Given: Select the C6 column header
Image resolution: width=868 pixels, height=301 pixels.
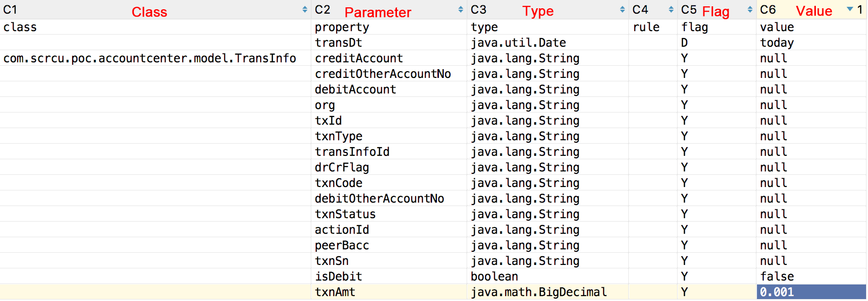Looking at the screenshot, I should [811, 10].
